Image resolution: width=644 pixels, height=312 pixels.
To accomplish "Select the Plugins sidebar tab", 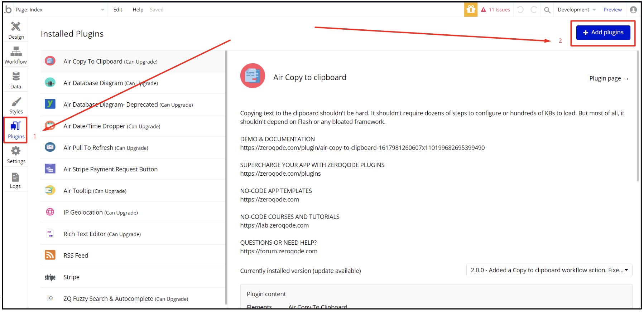I will coord(16,130).
